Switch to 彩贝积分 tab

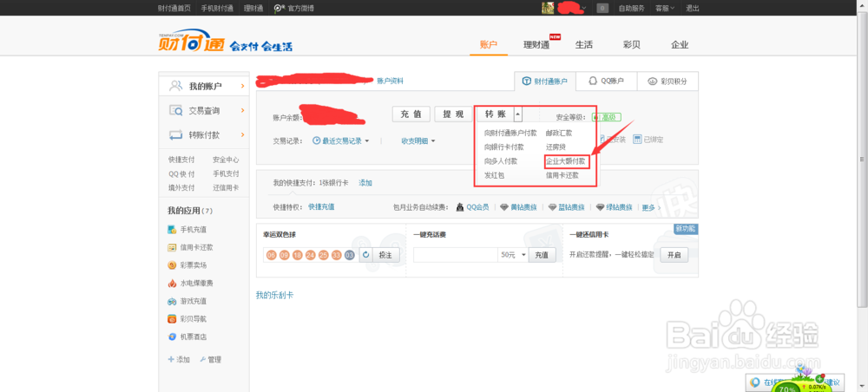[x=667, y=82]
